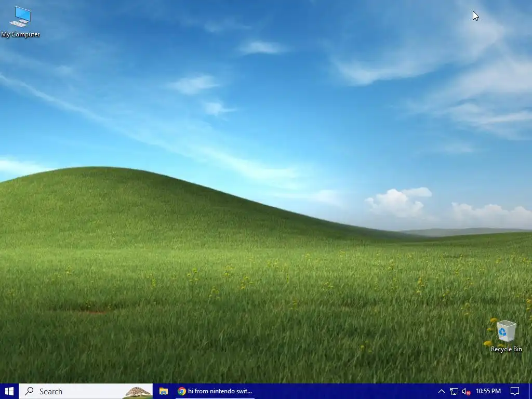Screen dimensions: 532x399
Task: Click the Show desktop sliver at the taskbar's end
Action: coord(530,391)
